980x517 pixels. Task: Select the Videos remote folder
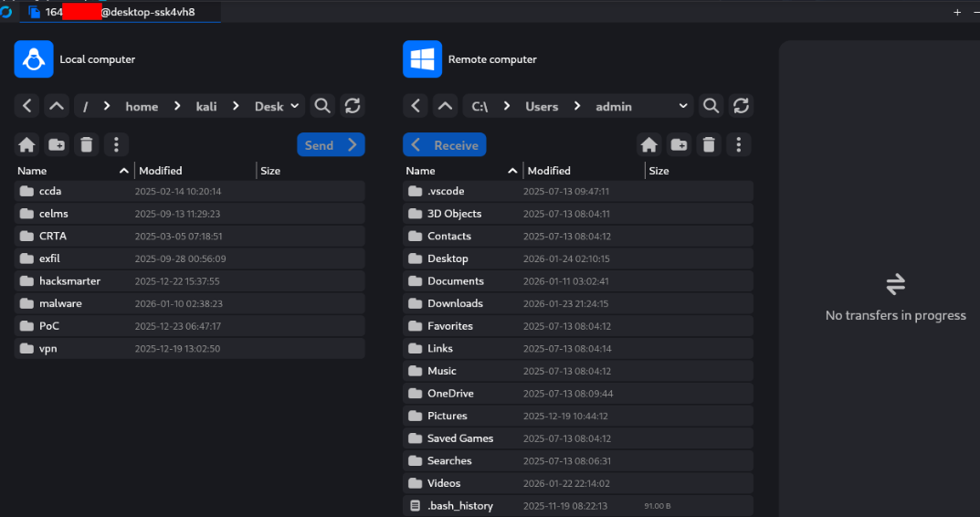point(578,484)
